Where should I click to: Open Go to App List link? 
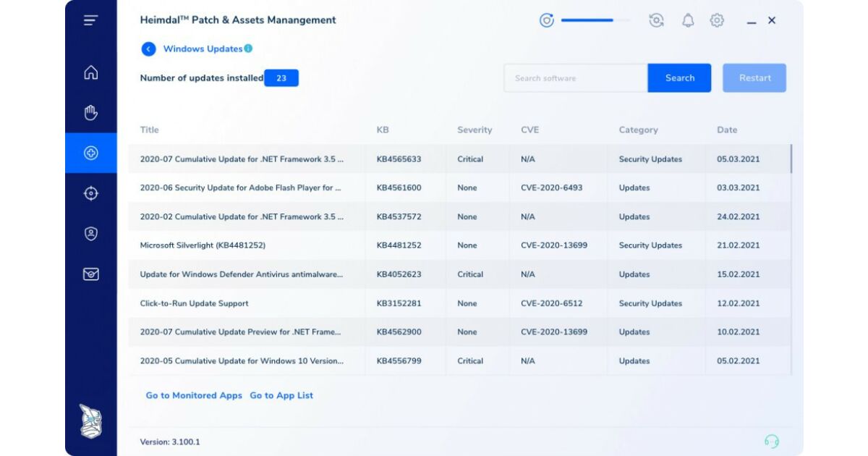pyautogui.click(x=281, y=395)
